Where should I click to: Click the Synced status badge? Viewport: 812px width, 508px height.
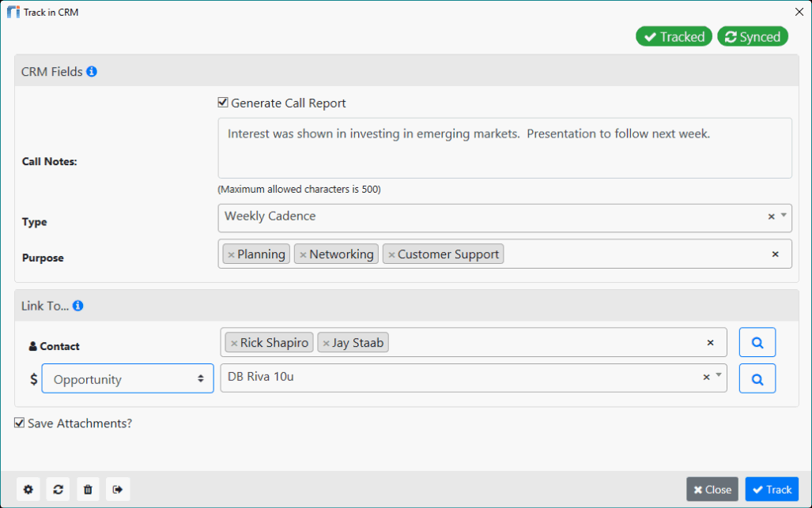[753, 36]
